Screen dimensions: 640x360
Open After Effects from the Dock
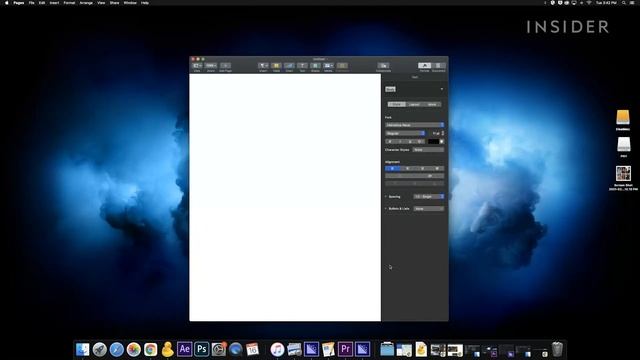(184, 349)
